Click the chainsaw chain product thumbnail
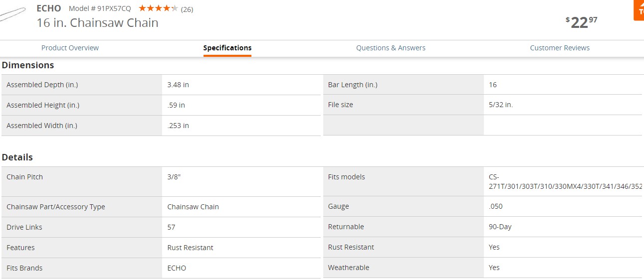Viewport: 644px width, 279px height. 12,15
